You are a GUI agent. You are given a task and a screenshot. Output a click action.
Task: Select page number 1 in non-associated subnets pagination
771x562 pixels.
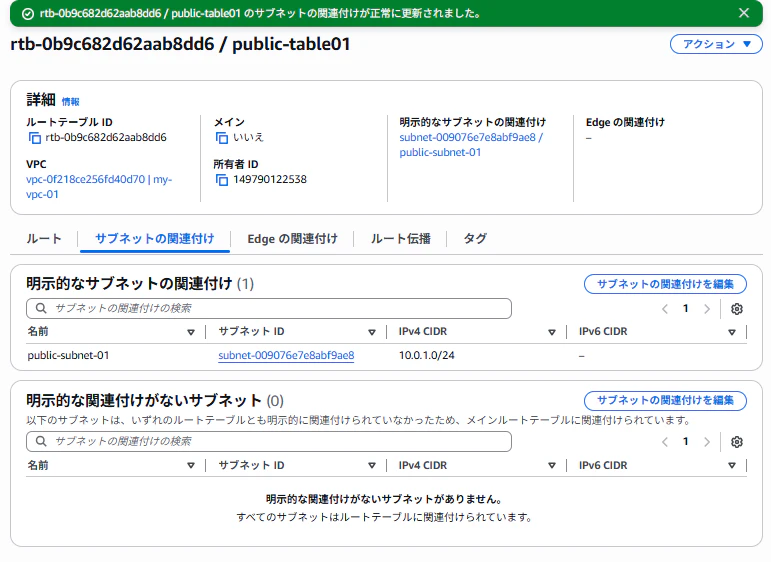(x=685, y=441)
